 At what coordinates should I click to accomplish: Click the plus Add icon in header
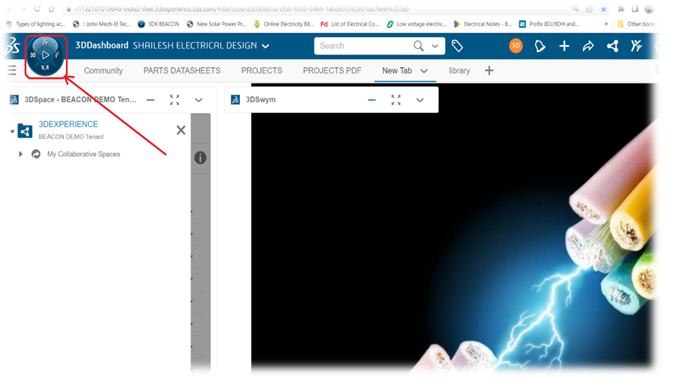point(564,46)
